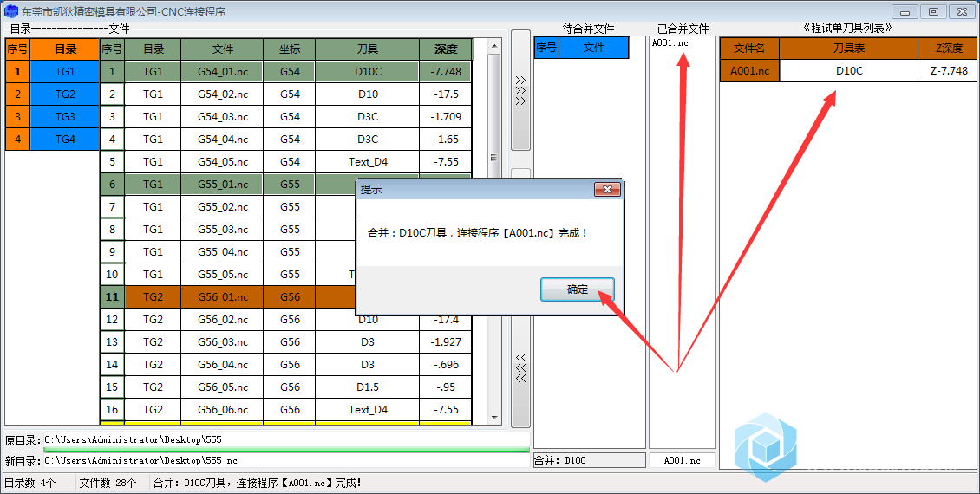The image size is (980, 494).
Task: Select directory TG2 in the directory list
Action: (65, 94)
